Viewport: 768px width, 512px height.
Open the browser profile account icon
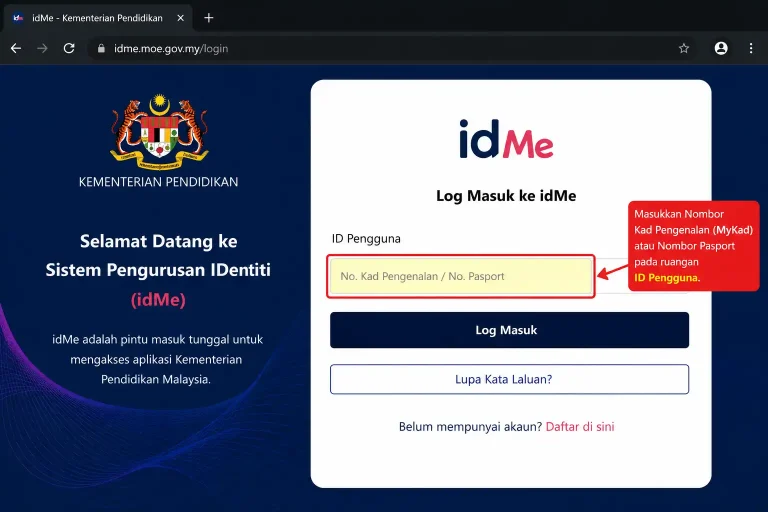tap(721, 48)
